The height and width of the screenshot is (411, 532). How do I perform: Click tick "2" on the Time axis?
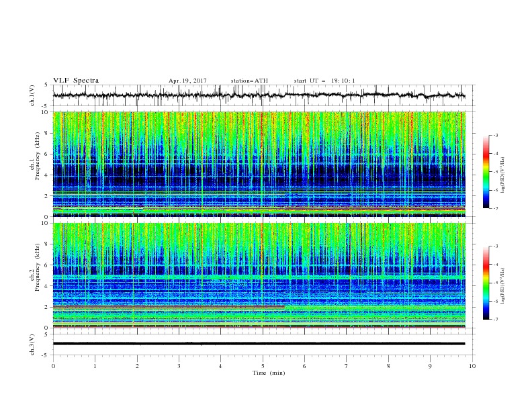137,366
